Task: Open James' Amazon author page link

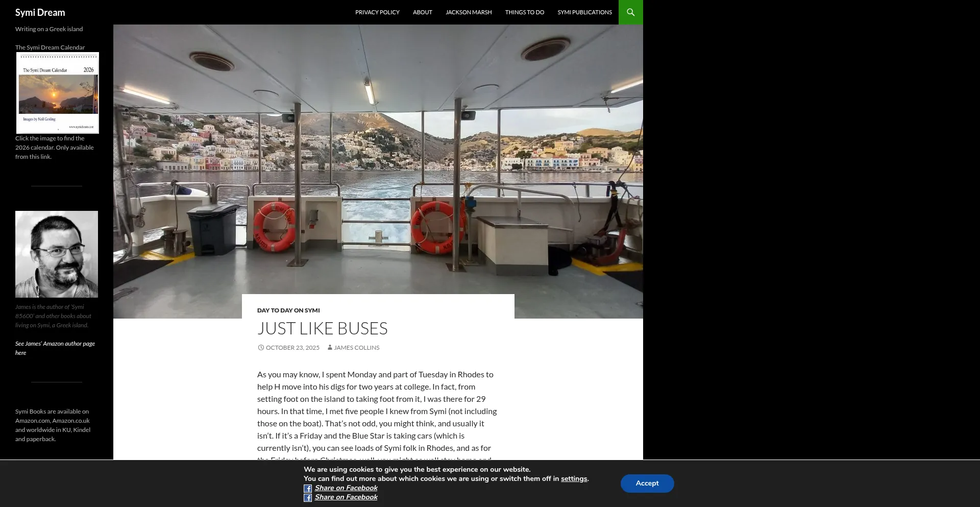Action: coord(55,348)
